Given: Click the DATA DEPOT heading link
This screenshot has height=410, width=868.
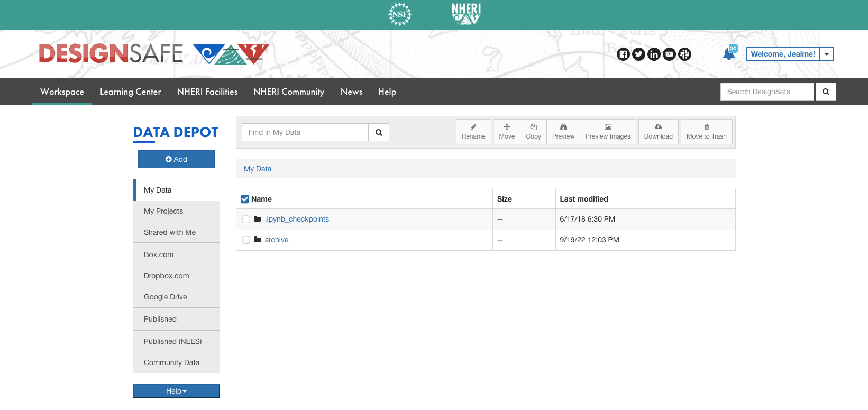Looking at the screenshot, I should (176, 132).
